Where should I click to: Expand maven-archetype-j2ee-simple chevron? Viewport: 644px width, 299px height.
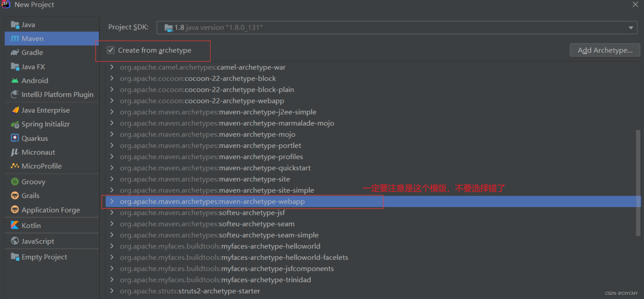point(112,112)
